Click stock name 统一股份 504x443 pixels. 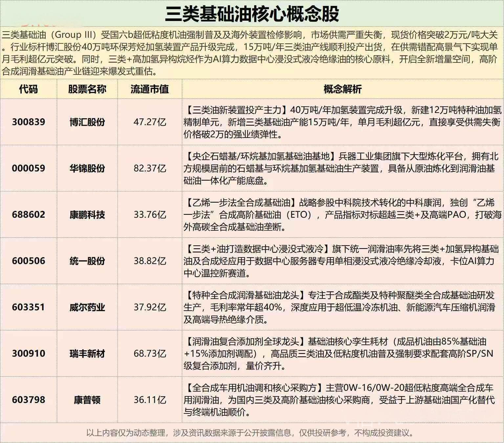tap(87, 261)
